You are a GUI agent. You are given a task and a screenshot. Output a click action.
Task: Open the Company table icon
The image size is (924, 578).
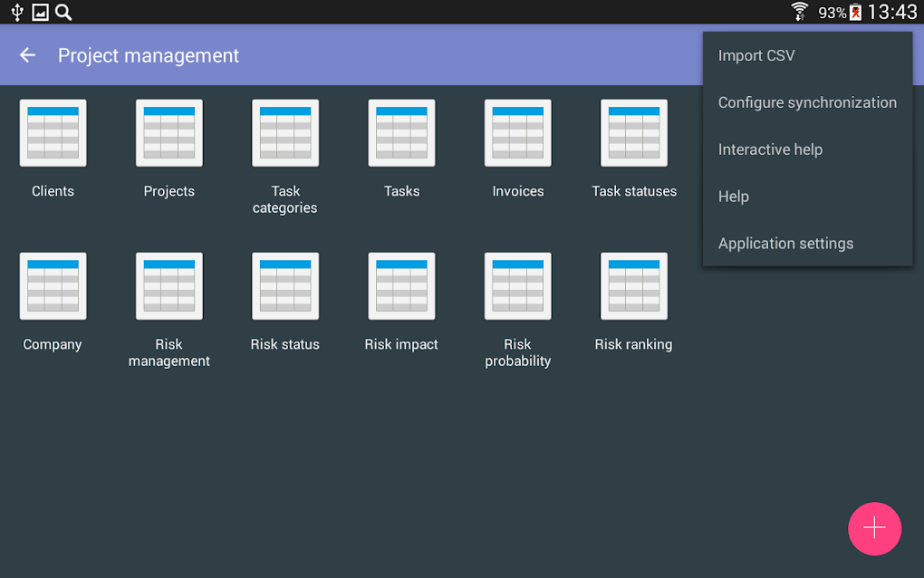(53, 286)
